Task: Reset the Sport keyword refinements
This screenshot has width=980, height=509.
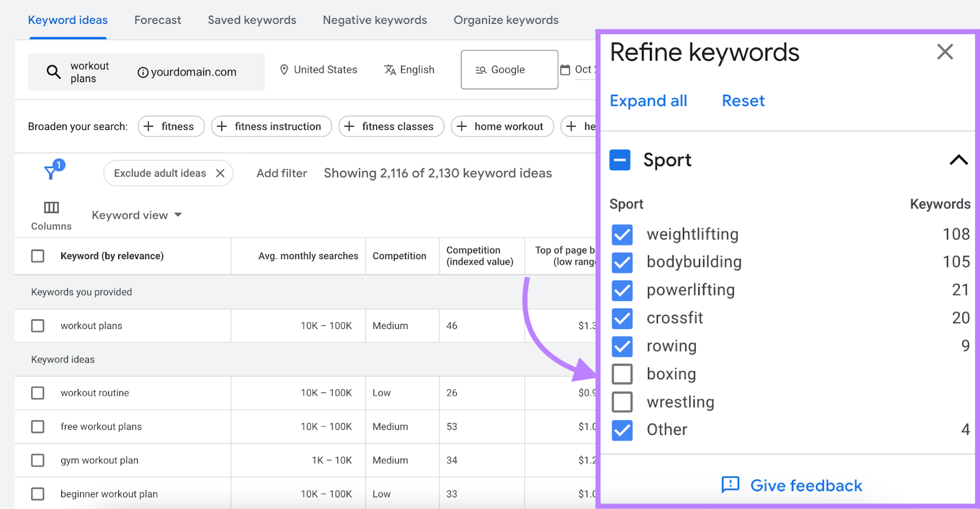Action: coord(742,100)
